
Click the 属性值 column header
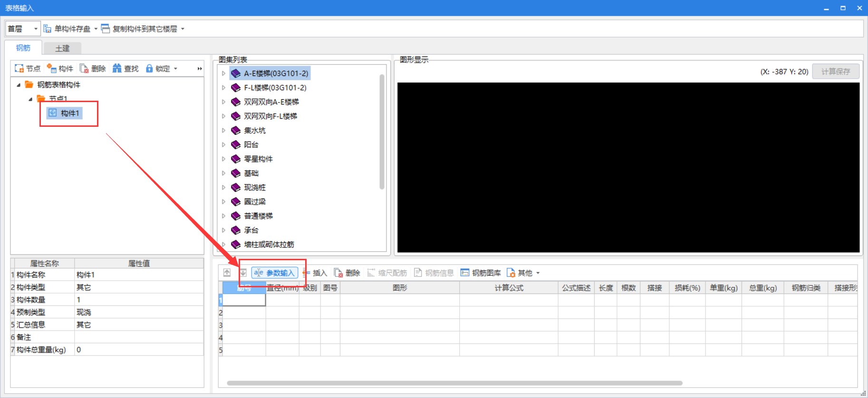(x=139, y=263)
